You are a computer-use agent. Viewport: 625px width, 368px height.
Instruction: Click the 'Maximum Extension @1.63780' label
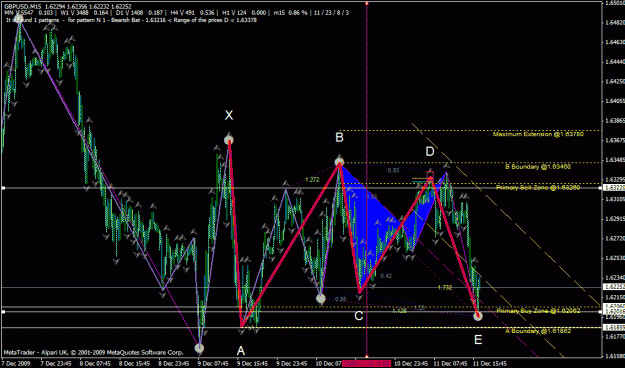pos(538,134)
